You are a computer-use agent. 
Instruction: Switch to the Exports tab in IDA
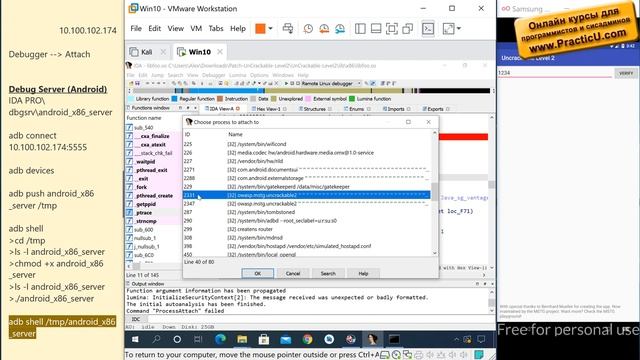(x=435, y=109)
